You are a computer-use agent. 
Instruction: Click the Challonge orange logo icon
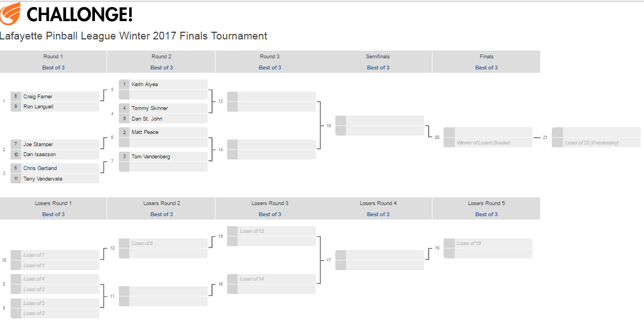point(11,14)
